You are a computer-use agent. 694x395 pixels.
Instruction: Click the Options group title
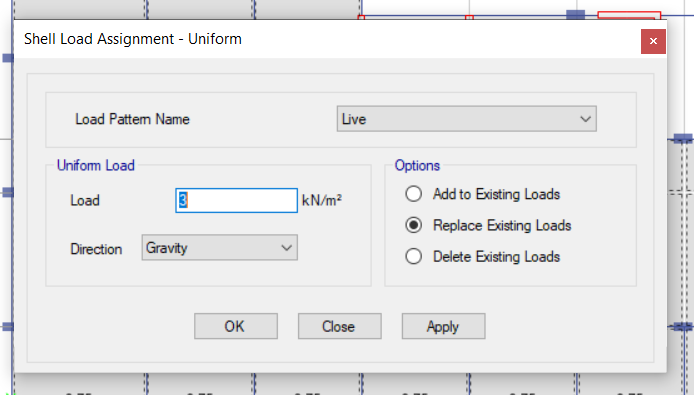pos(417,165)
